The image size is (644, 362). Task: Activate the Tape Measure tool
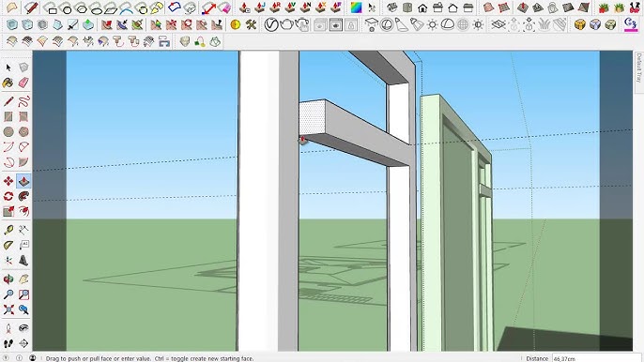8,231
